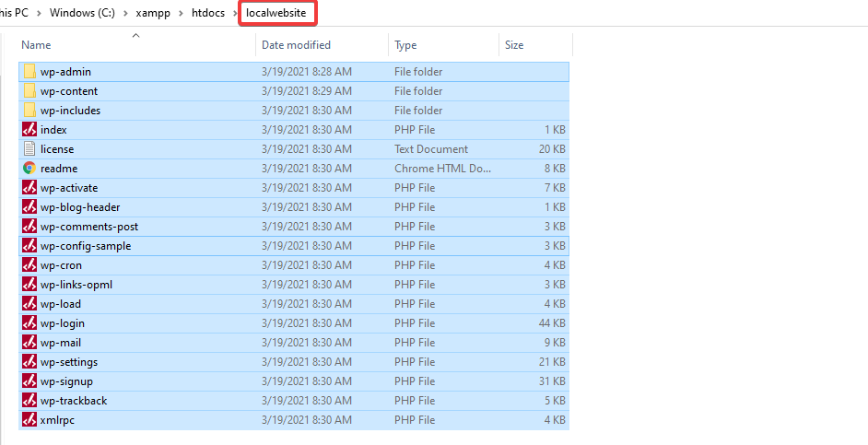Sort files by the Name column
This screenshot has width=868, height=445.
tap(36, 45)
